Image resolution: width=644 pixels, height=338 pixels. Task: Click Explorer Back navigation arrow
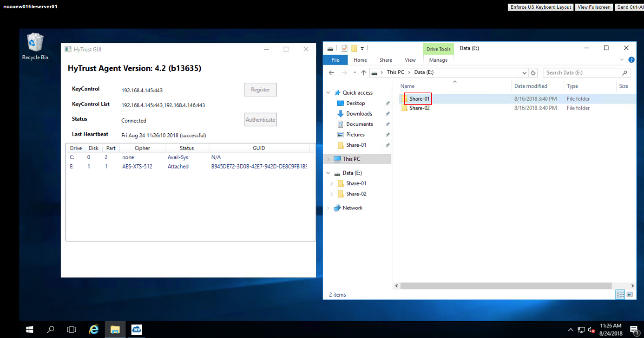click(x=332, y=73)
